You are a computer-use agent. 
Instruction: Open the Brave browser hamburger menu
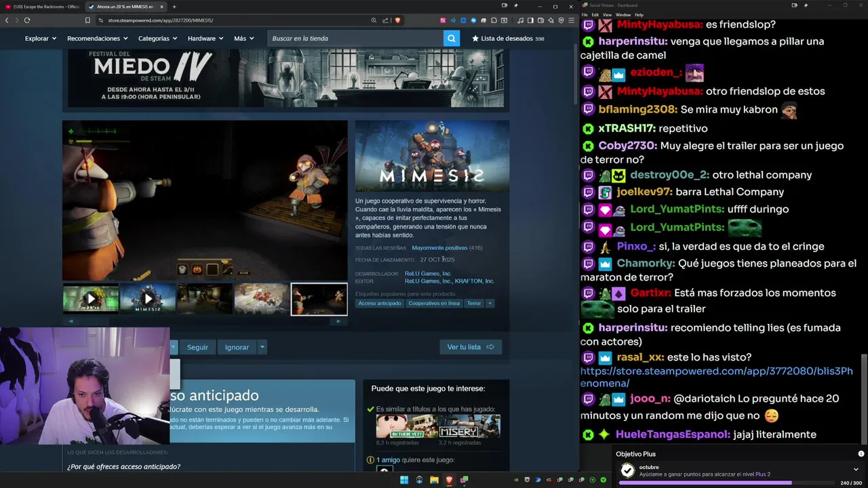click(x=571, y=20)
